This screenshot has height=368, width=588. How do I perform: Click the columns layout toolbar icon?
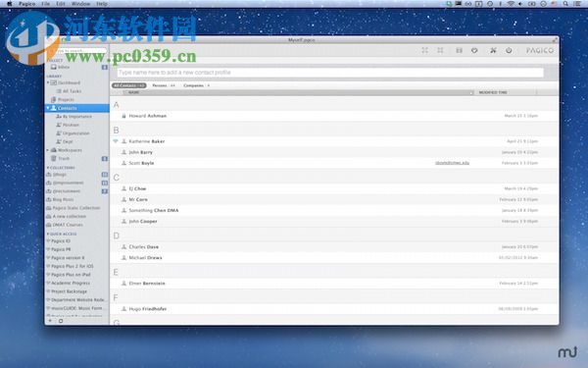pos(459,50)
